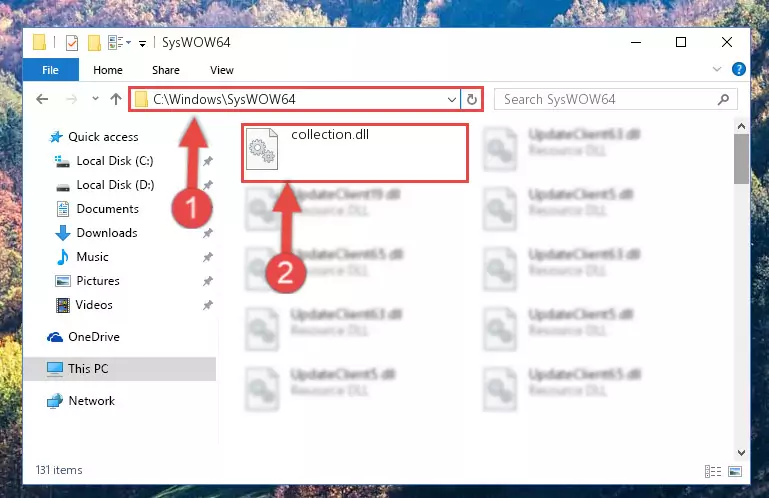
Task: Click the Downloads arrow icon in sidebar
Action: 63,233
